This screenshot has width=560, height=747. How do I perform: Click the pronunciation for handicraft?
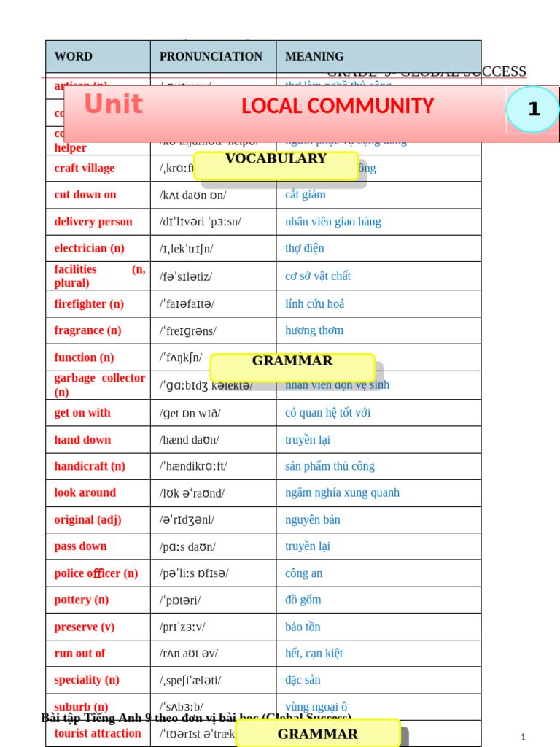coord(193,466)
